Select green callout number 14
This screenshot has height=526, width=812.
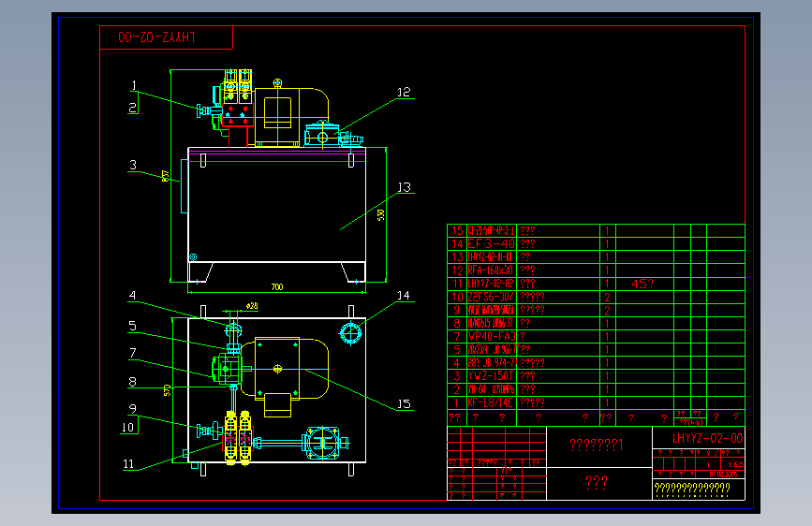click(404, 295)
